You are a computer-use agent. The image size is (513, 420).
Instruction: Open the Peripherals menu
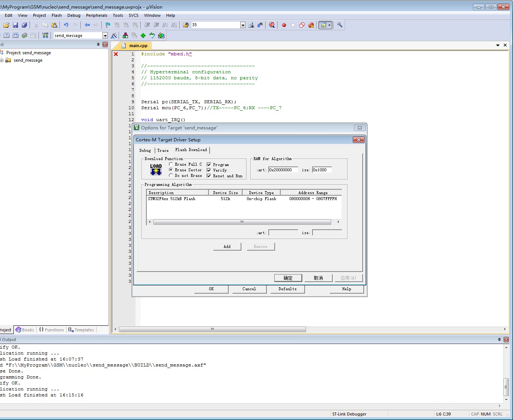(97, 15)
